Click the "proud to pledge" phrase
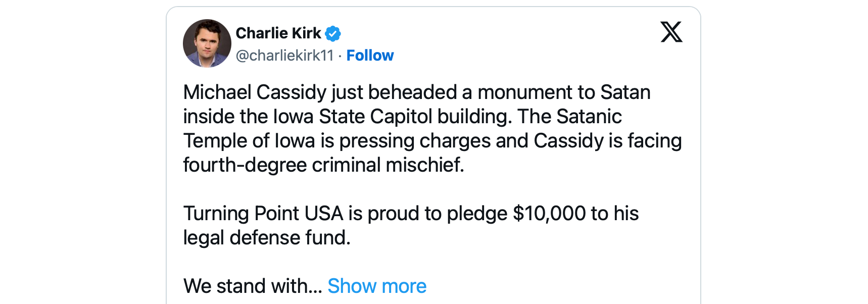Screen dimensions: 868x304 437,214
